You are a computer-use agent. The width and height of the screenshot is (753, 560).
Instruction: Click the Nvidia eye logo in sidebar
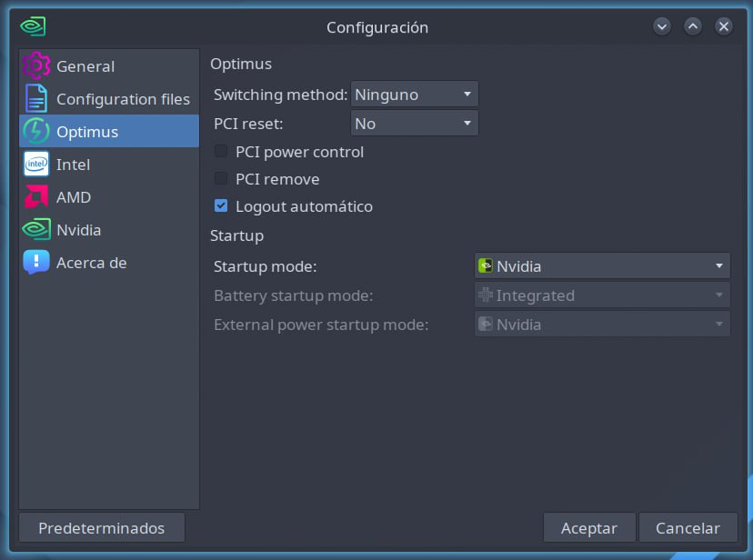pyautogui.click(x=36, y=229)
